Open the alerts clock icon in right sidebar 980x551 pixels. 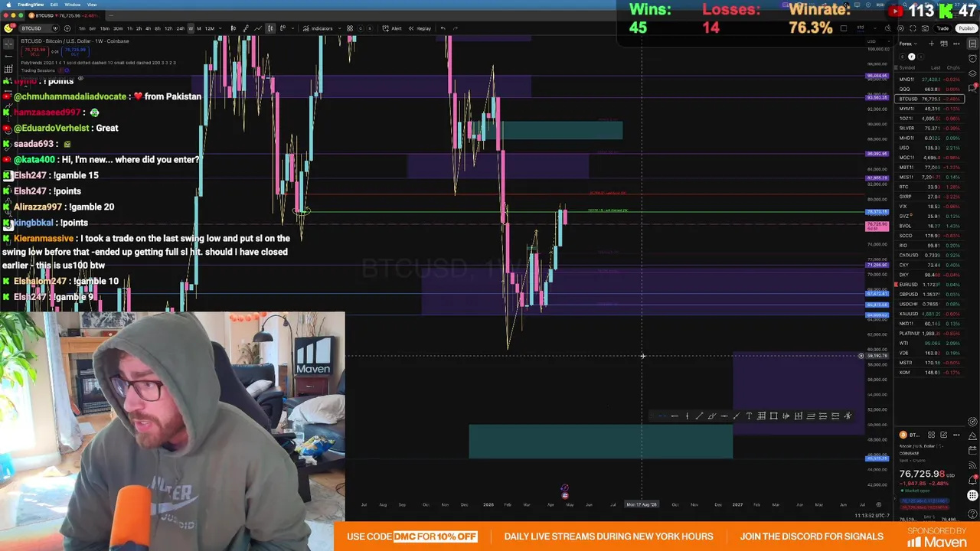(x=972, y=58)
